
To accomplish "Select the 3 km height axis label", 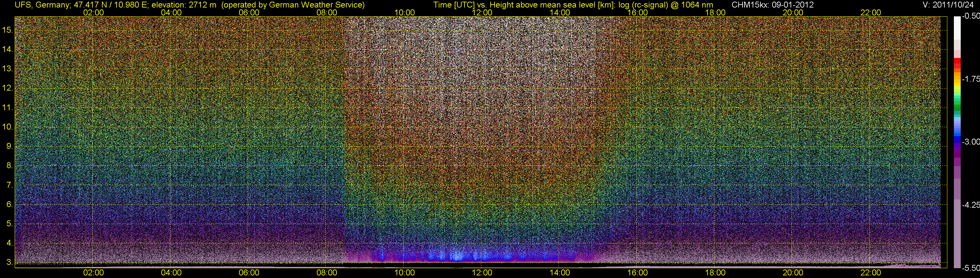I will click(9, 262).
